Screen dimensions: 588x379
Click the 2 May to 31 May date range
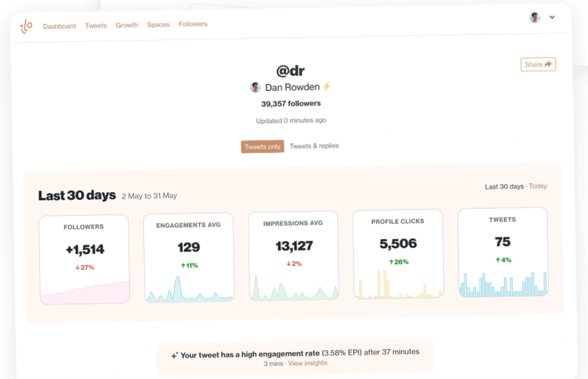[149, 196]
